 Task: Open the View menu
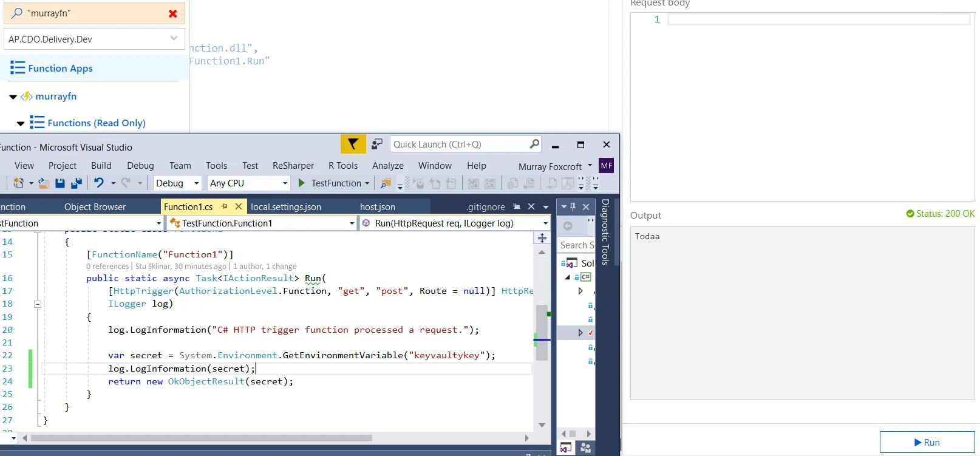pos(24,165)
